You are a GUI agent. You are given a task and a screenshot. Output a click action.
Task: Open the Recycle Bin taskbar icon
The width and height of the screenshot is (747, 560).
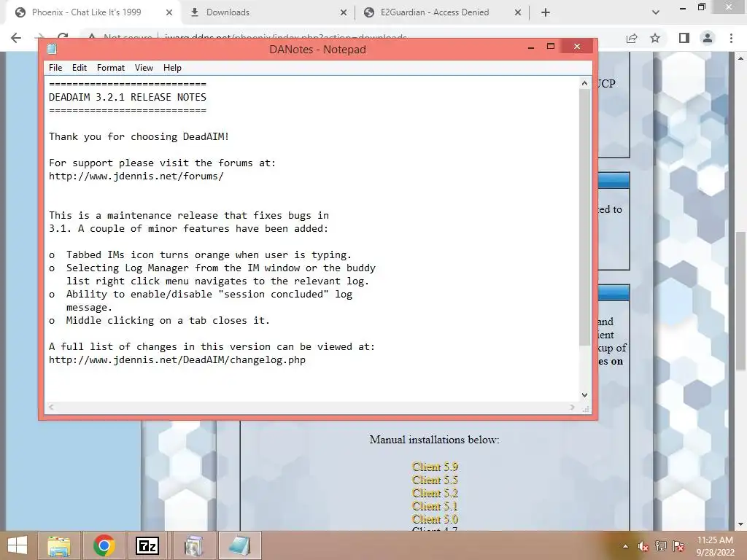(x=193, y=545)
